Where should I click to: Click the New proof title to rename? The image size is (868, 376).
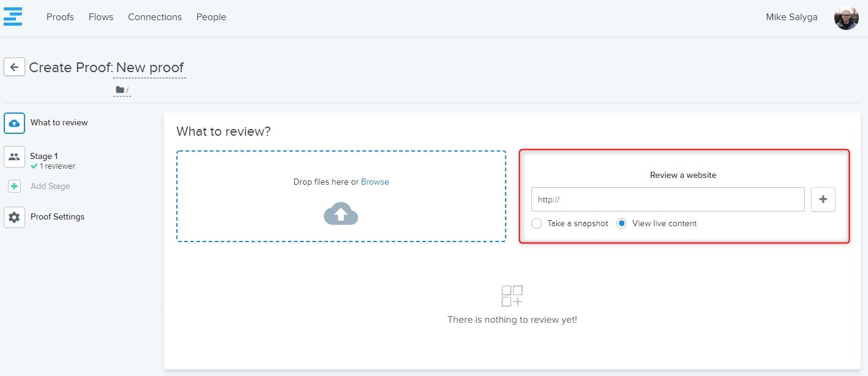[150, 67]
